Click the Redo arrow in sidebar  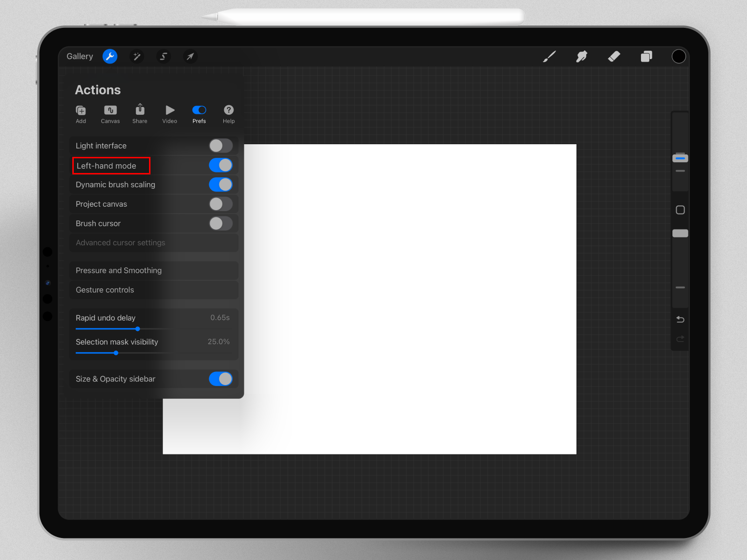680,339
